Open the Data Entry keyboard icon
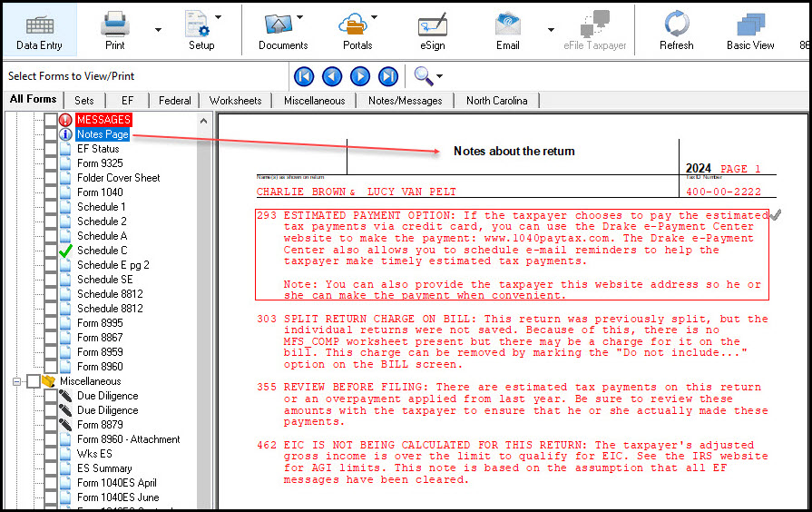 pyautogui.click(x=39, y=25)
